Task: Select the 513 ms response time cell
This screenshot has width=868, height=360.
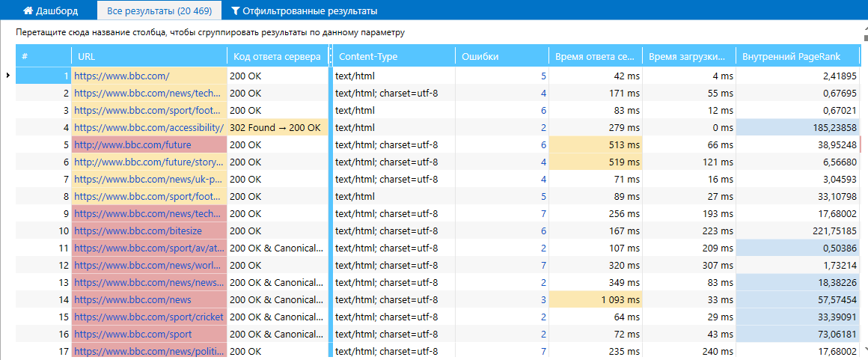Action: pyautogui.click(x=596, y=144)
